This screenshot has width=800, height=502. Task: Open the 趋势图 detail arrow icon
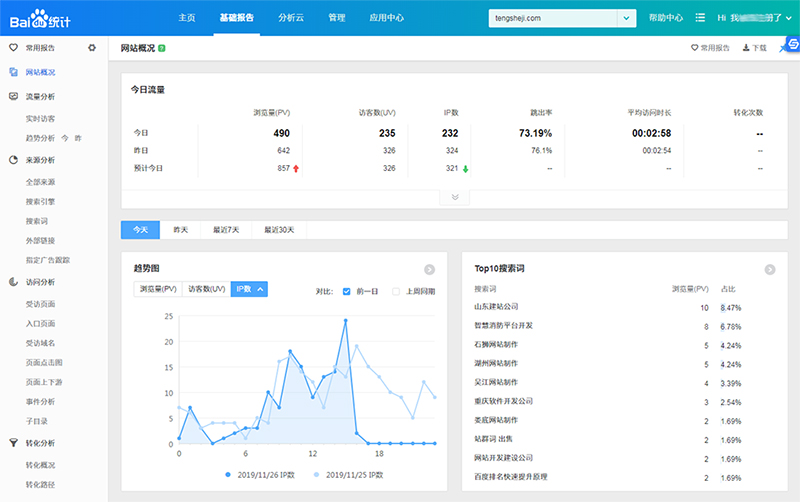(x=430, y=269)
